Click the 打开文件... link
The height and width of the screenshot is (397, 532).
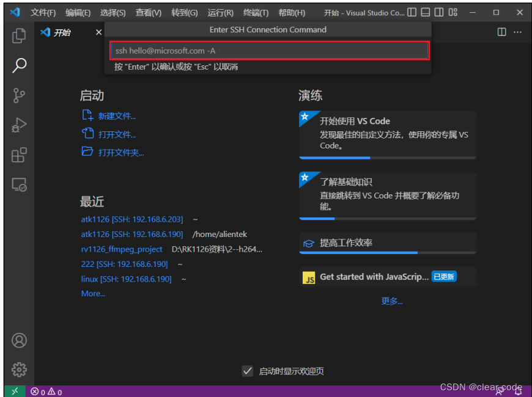(117, 135)
